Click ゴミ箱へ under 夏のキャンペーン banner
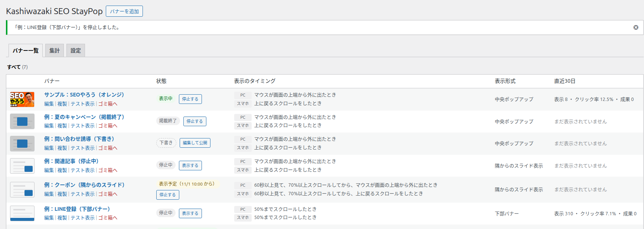This screenshot has width=644, height=229. tap(108, 126)
